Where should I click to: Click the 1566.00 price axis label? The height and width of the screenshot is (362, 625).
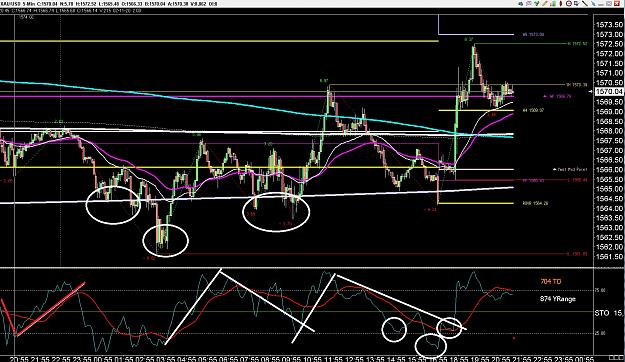(x=609, y=170)
